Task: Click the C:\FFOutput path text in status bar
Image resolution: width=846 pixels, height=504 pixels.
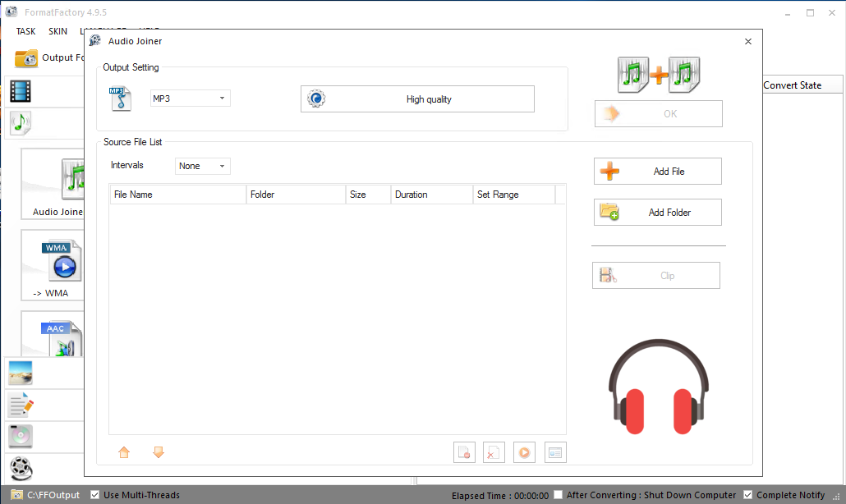Action: [x=53, y=495]
